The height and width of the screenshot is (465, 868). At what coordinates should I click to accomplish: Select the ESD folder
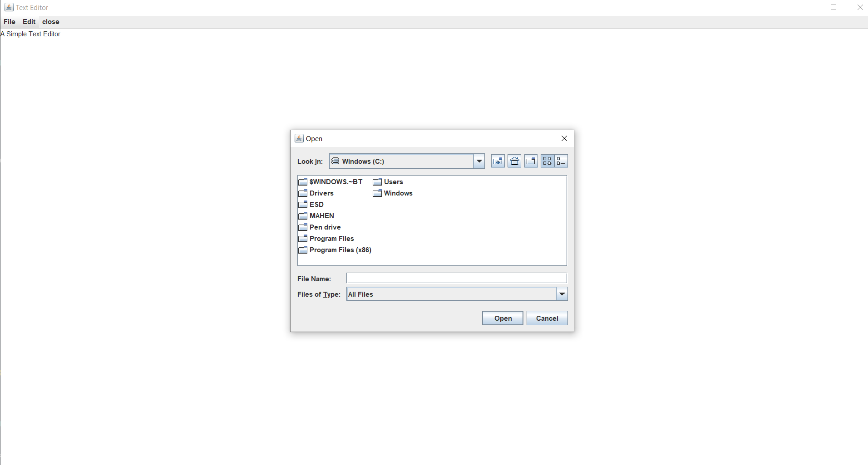tap(316, 204)
